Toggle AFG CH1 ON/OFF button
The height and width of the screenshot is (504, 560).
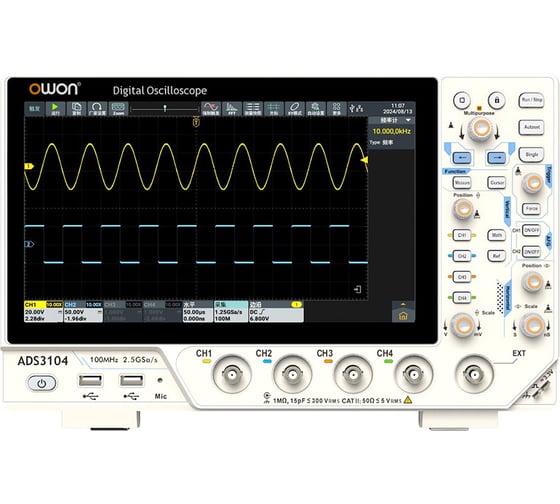click(531, 230)
